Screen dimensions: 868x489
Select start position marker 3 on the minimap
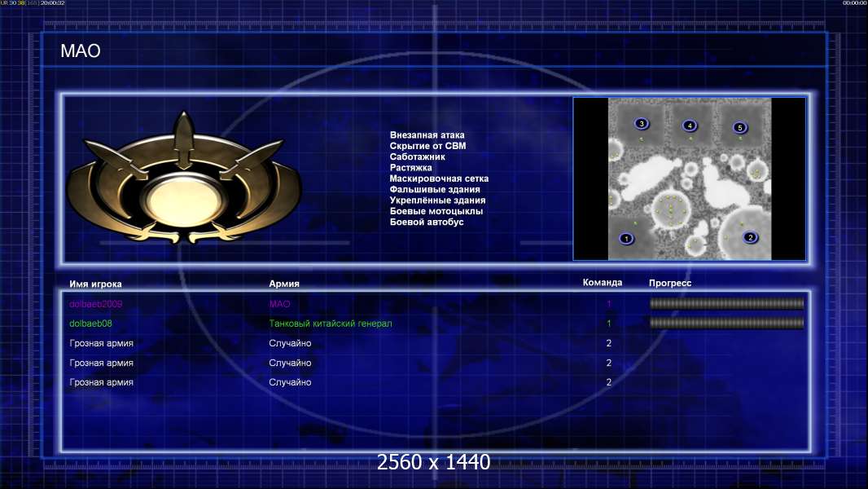[x=642, y=124]
